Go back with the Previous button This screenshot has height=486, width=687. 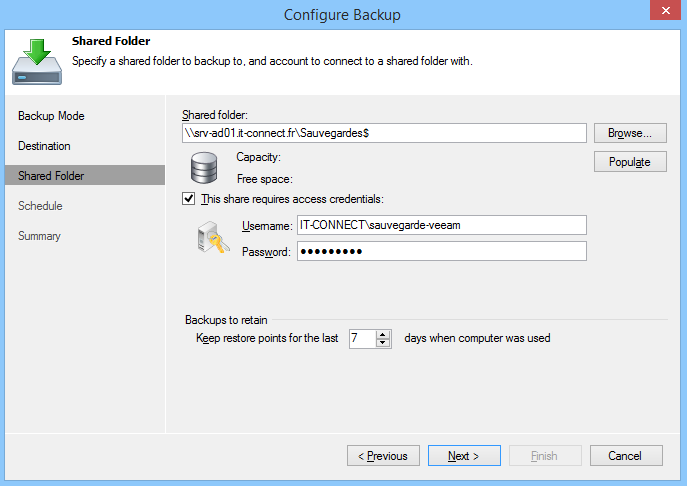point(383,456)
